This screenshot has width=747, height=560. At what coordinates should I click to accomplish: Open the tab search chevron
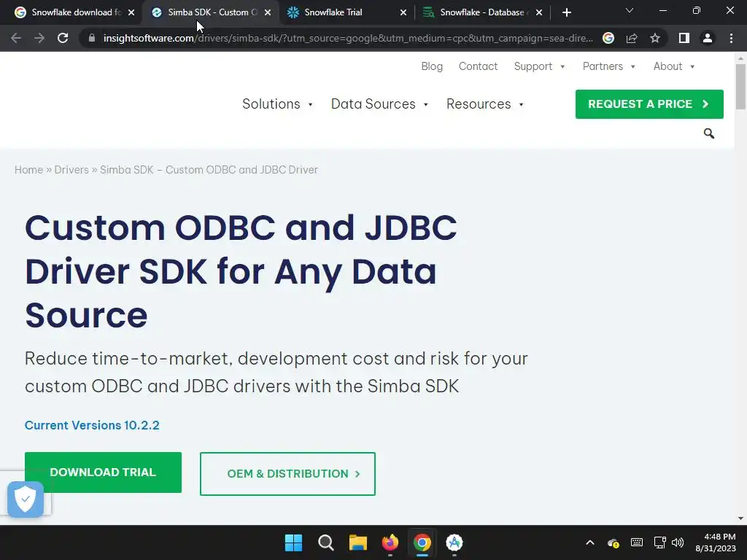point(630,10)
